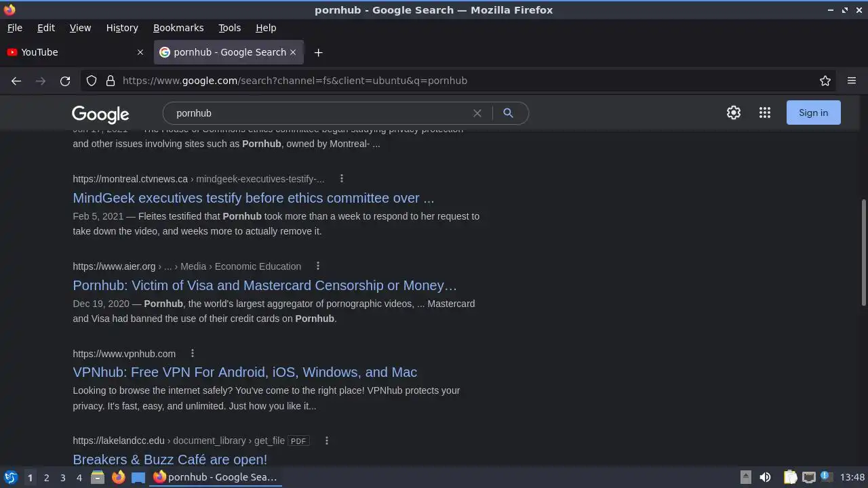Open a new tab with plus button
Screen dimensions: 868x488
point(318,52)
